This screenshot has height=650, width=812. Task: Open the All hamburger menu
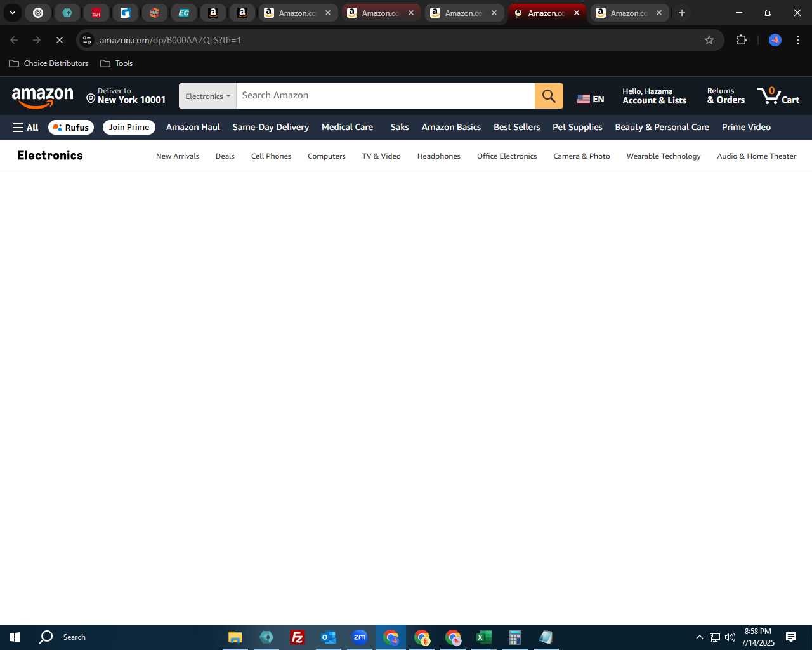tap(25, 128)
